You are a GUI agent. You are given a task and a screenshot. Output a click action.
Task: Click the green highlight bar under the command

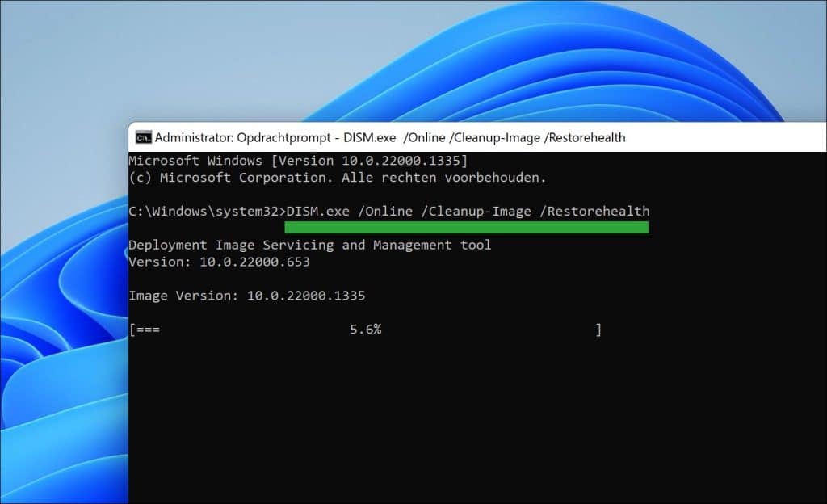click(x=467, y=227)
